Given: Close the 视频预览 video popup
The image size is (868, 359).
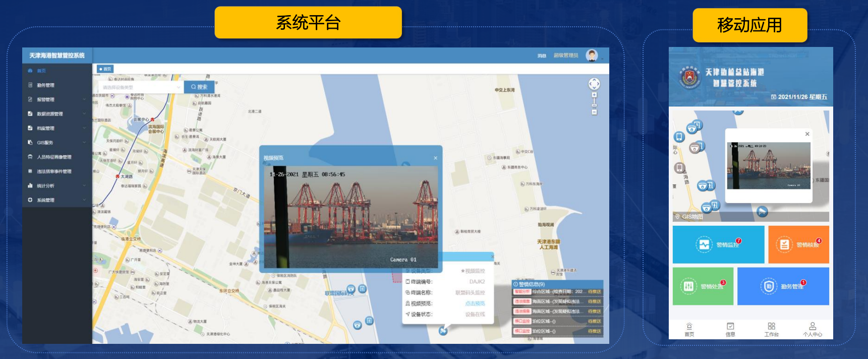Looking at the screenshot, I should 436,158.
